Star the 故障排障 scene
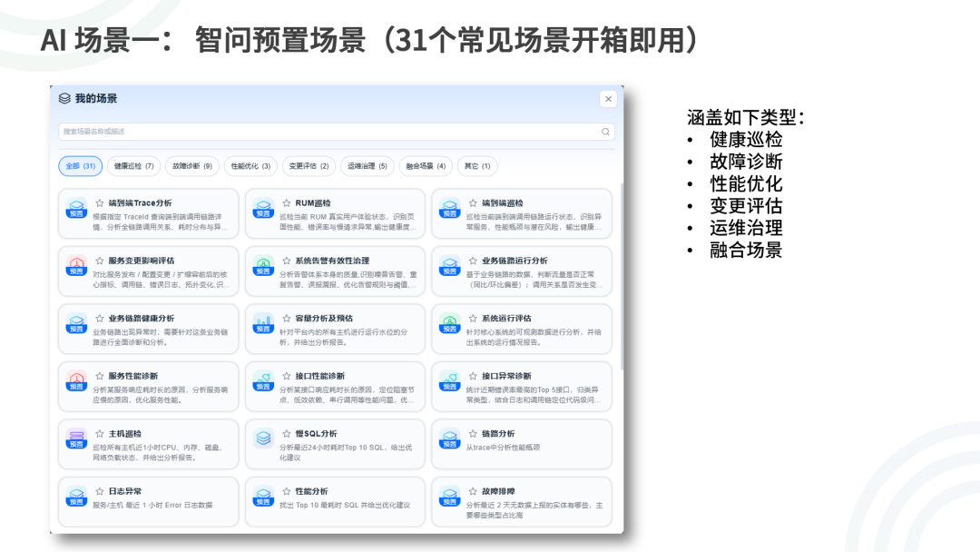 point(473,491)
